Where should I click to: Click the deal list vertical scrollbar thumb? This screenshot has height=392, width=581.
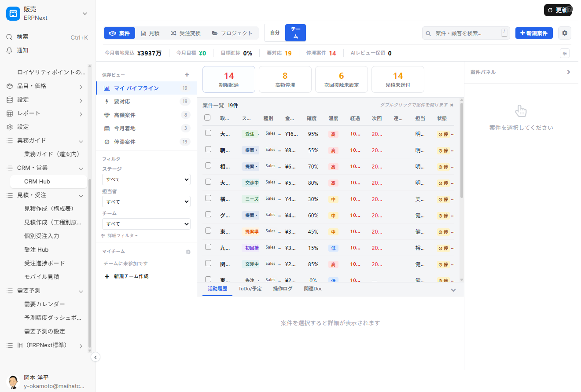(x=462, y=150)
